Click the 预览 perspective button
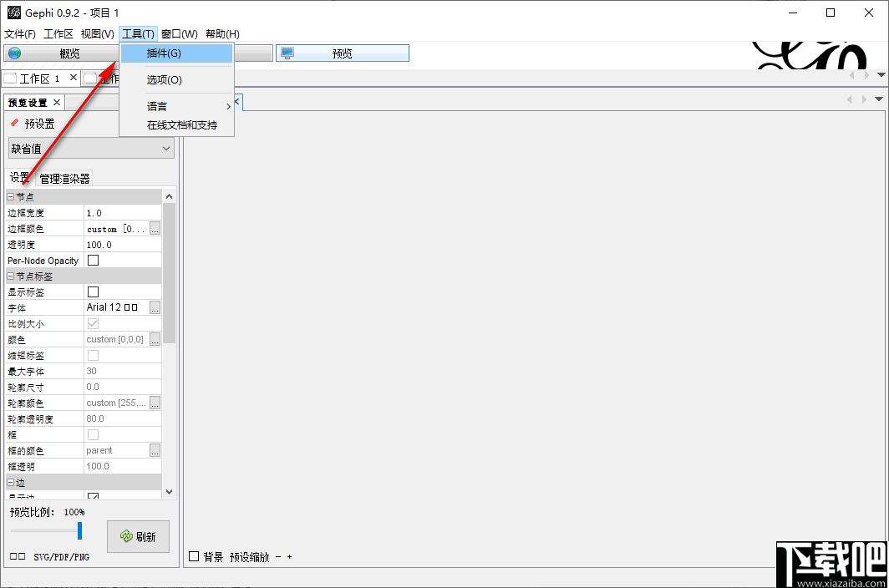The image size is (889, 588). (343, 53)
